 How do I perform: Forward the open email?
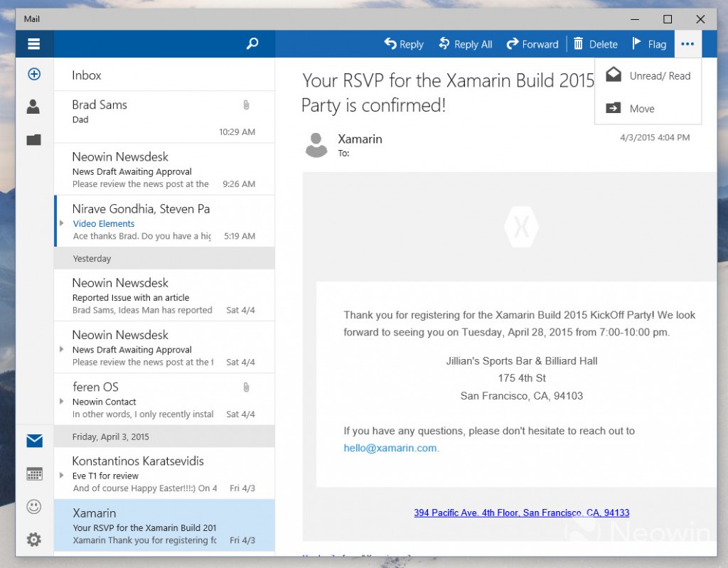(x=532, y=44)
